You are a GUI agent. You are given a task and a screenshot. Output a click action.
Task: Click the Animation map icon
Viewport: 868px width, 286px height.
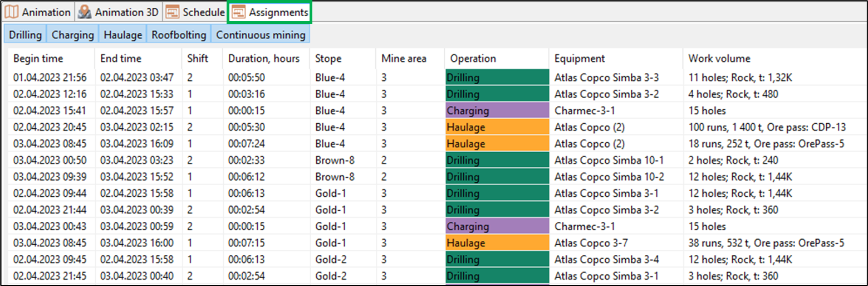(x=12, y=12)
